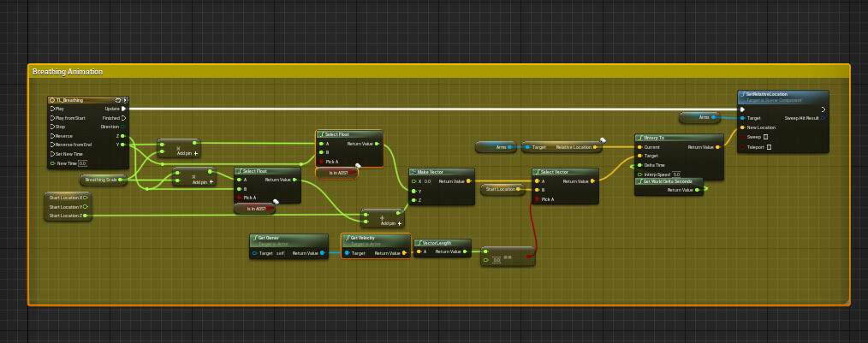Image resolution: width=868 pixels, height=343 pixels.
Task: Select the Breathing Animation comment title
Action: coord(68,72)
